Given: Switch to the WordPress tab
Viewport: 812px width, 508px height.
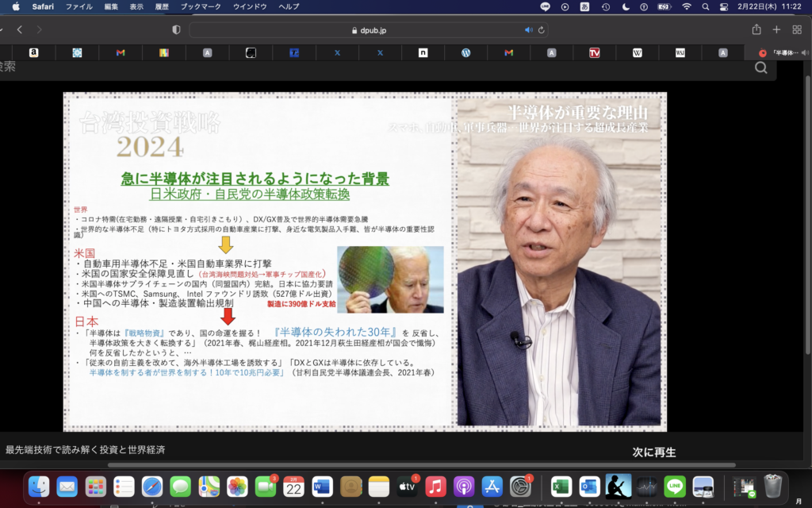Looking at the screenshot, I should tap(466, 52).
